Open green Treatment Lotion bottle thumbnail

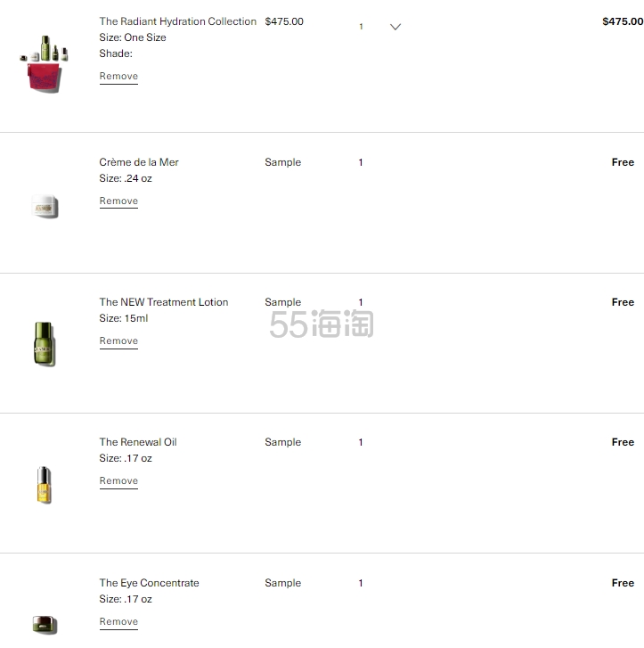tap(45, 344)
